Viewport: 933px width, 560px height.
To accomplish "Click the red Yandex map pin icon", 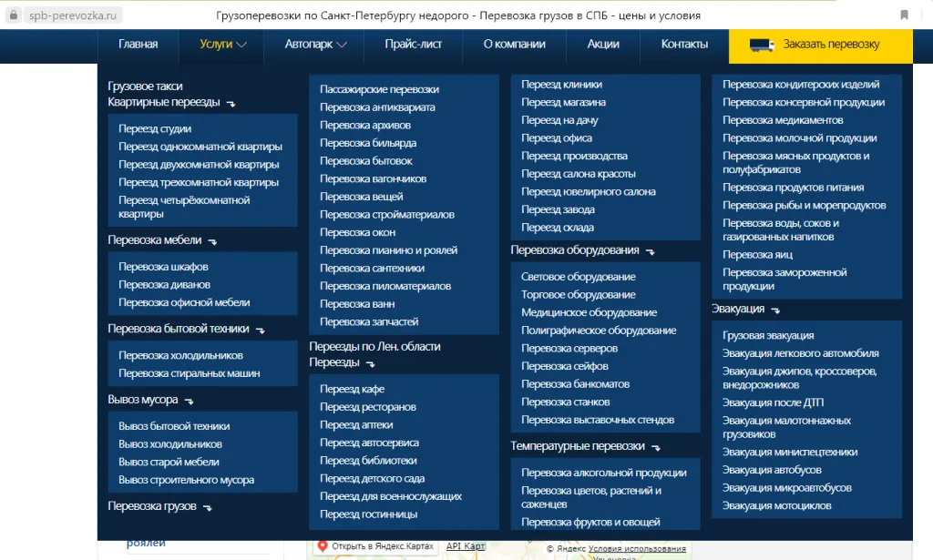I will [x=323, y=545].
